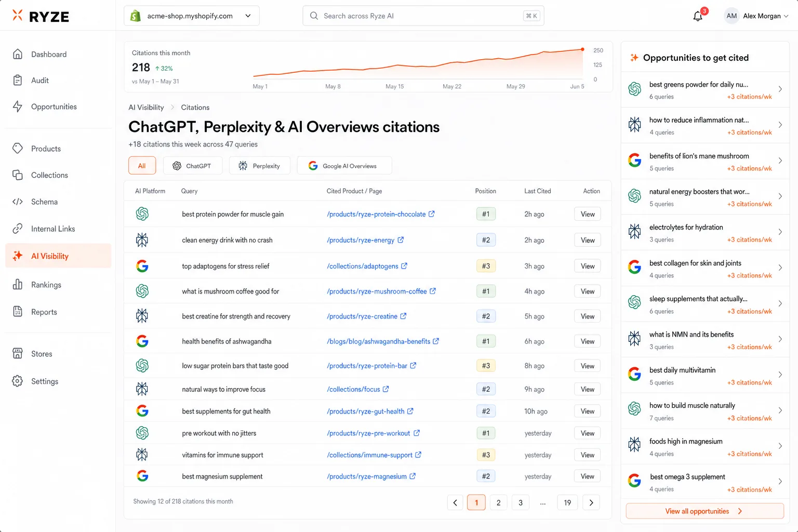The width and height of the screenshot is (798, 532).
Task: Click 'natural ways to improve focus' query
Action: (223, 389)
